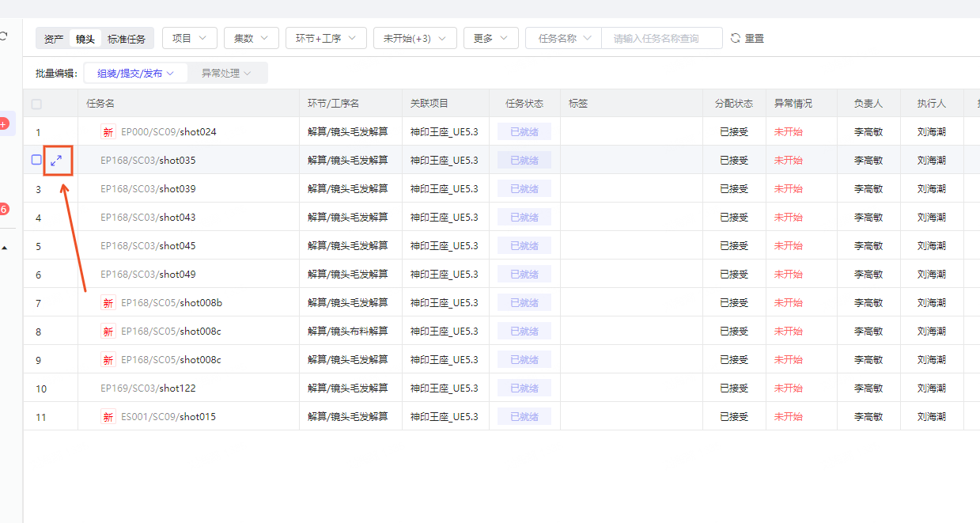Focus the task name search input field
Screen dimensions: 980x523
[661, 38]
